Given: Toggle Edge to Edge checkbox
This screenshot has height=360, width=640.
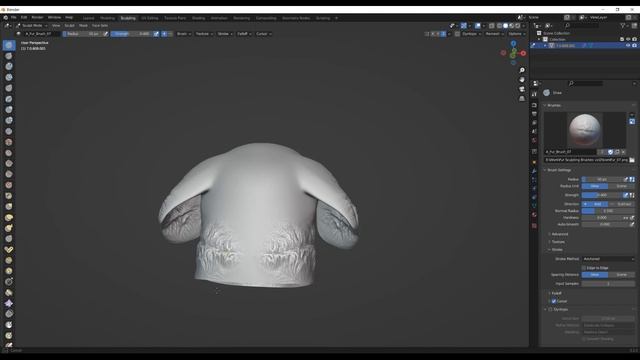Looking at the screenshot, I should click(584, 268).
